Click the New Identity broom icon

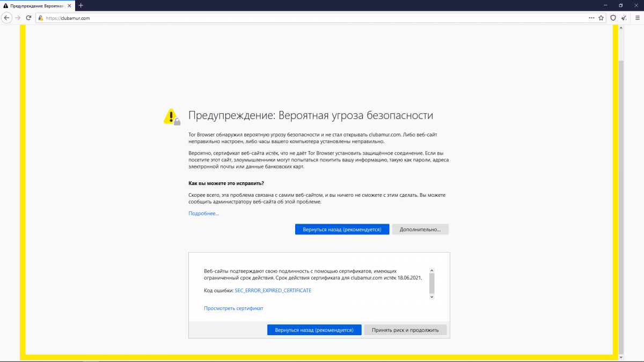624,18
